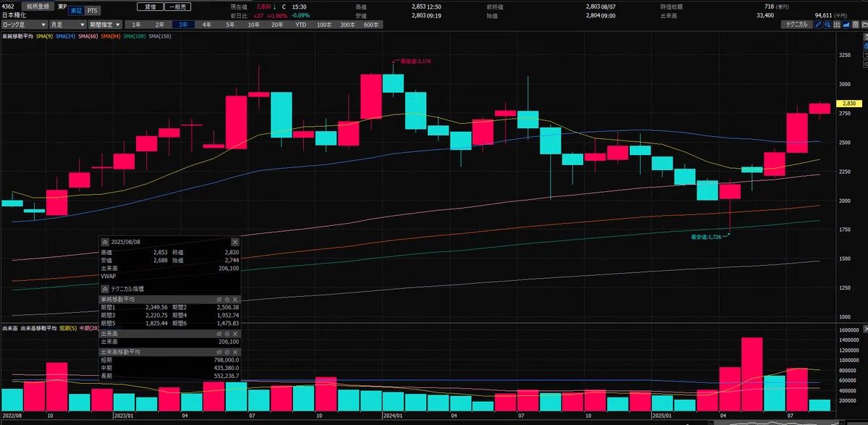The image size is (868, 425).
Task: Select the 20年 range tab
Action: (x=277, y=25)
